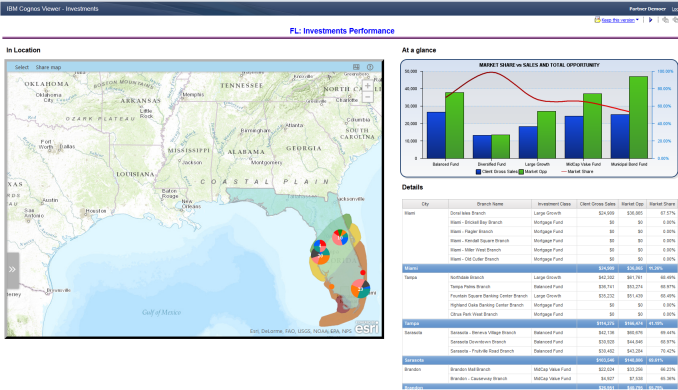Click the Balanced Fund blue sales bar
Image resolution: width=678 pixels, height=390 pixels.
436,135
